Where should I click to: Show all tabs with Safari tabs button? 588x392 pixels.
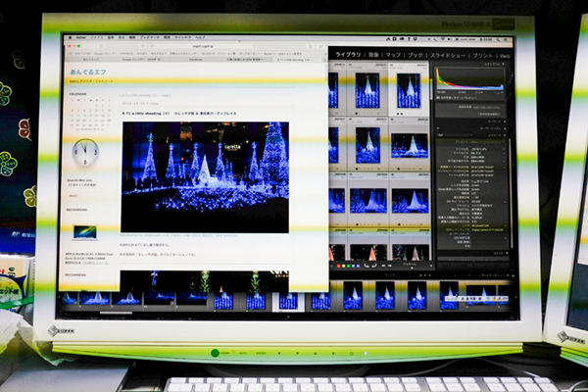[x=320, y=46]
